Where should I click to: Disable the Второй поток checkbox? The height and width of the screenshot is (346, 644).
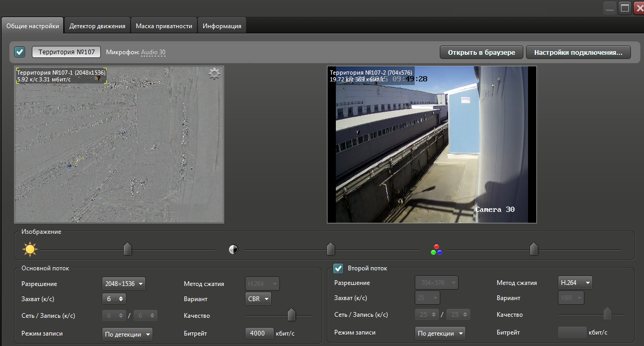(x=338, y=268)
